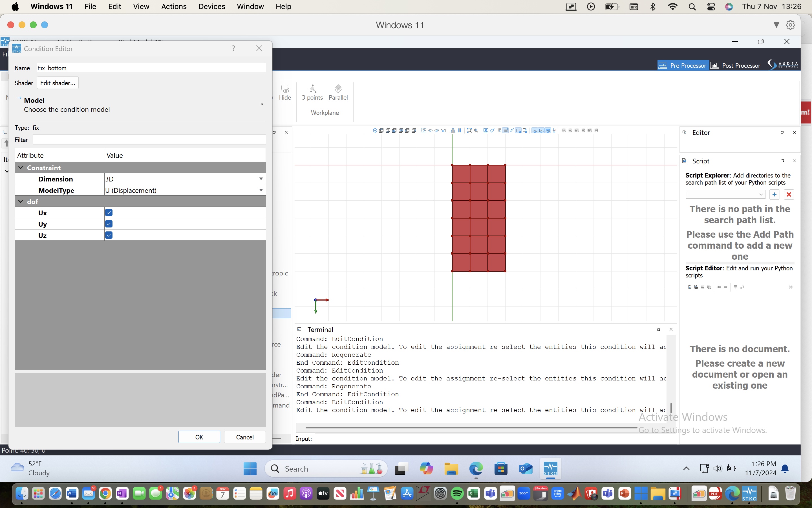Open the Devices menu in Parallels menu bar
The width and height of the screenshot is (812, 508).
[212, 6]
